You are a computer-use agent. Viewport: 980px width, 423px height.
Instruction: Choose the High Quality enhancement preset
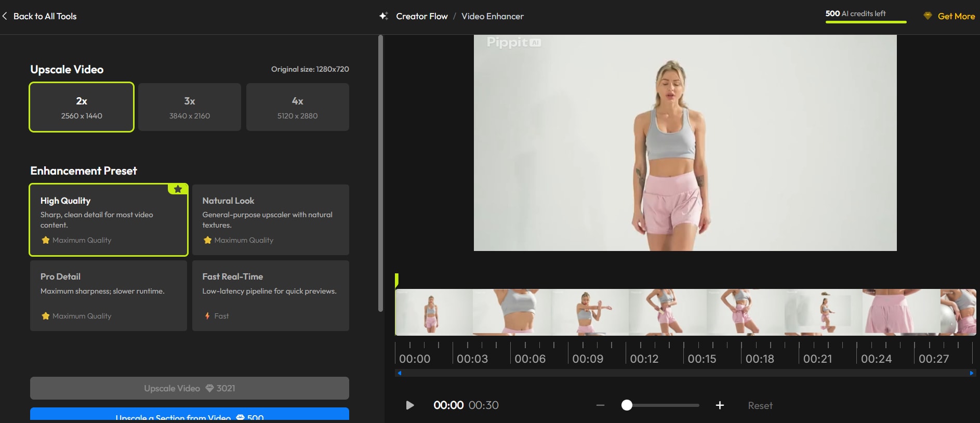(x=109, y=220)
